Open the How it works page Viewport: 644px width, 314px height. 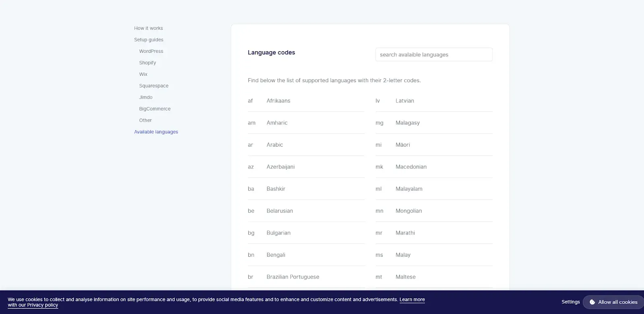click(149, 28)
